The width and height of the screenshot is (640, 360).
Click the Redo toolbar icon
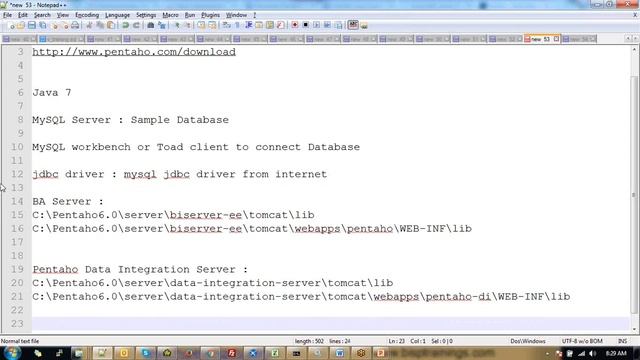click(136, 25)
